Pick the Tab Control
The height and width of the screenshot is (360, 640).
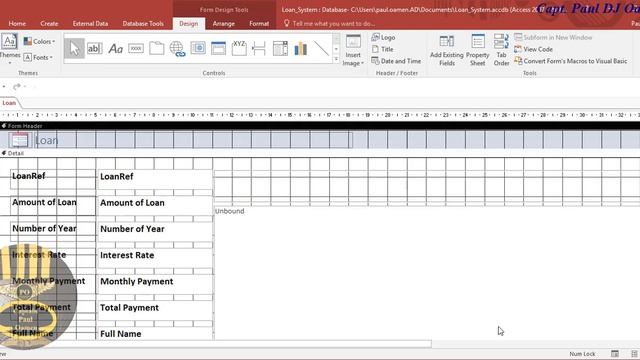pyautogui.click(x=156, y=49)
